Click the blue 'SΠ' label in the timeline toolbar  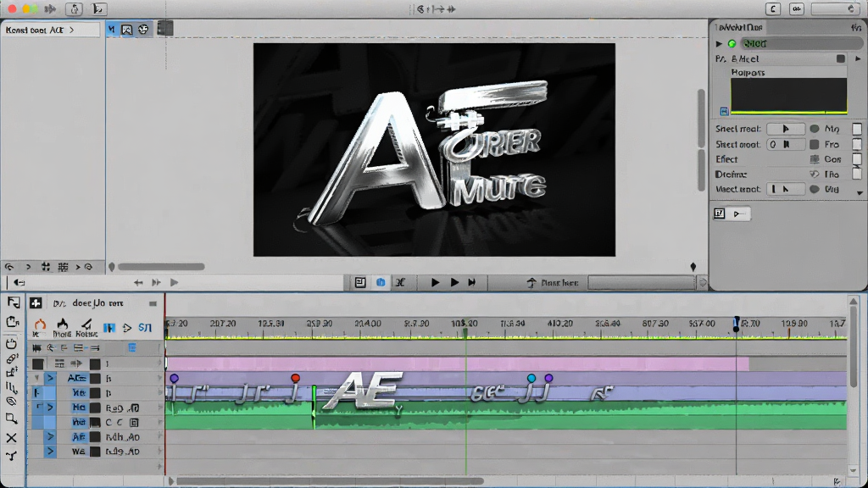tap(145, 328)
